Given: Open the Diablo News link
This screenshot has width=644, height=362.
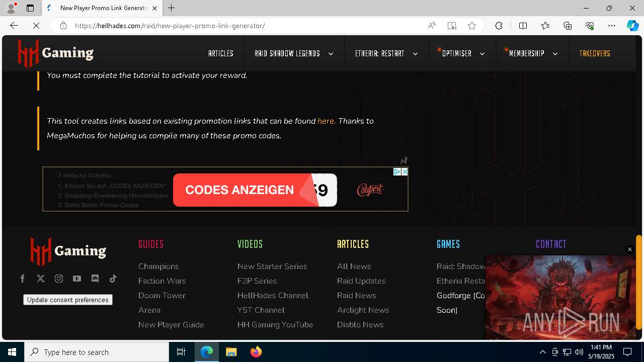Looking at the screenshot, I should pyautogui.click(x=360, y=325).
